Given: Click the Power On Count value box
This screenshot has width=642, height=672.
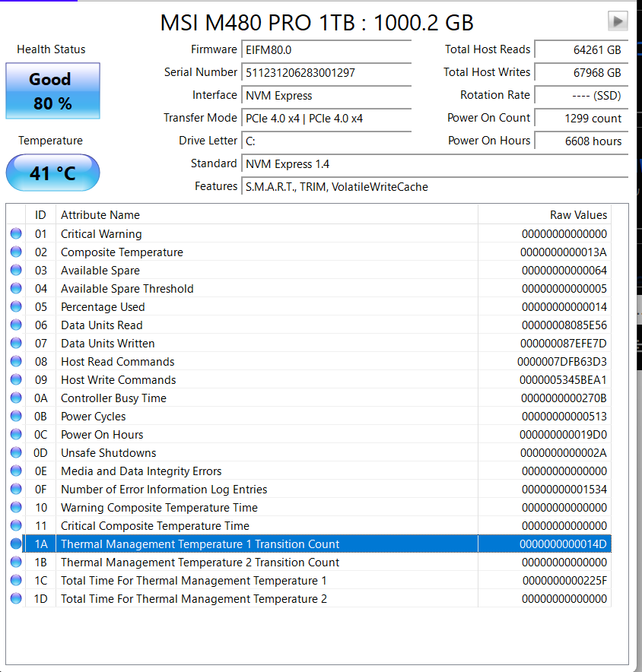Looking at the screenshot, I should [x=580, y=119].
